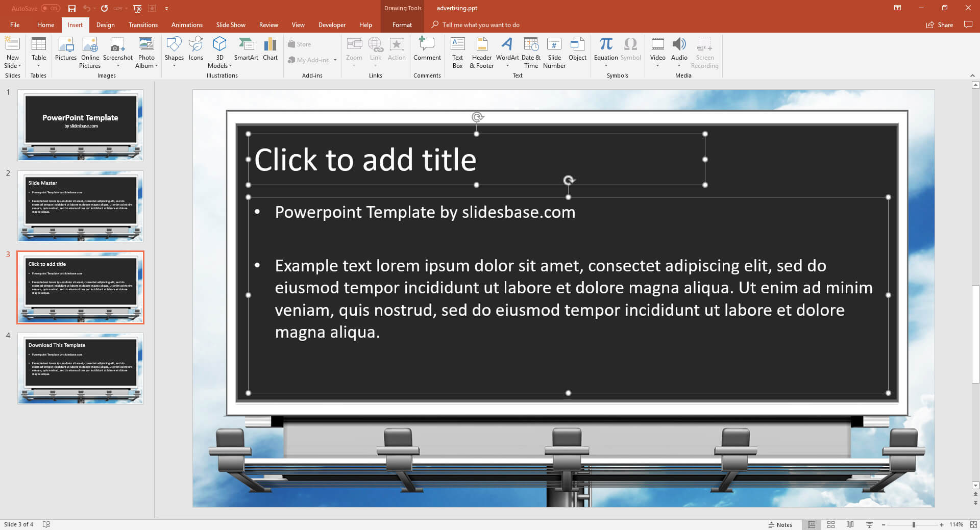Insert a SmartArt graphic
The width and height of the screenshot is (980, 530).
click(246, 49)
